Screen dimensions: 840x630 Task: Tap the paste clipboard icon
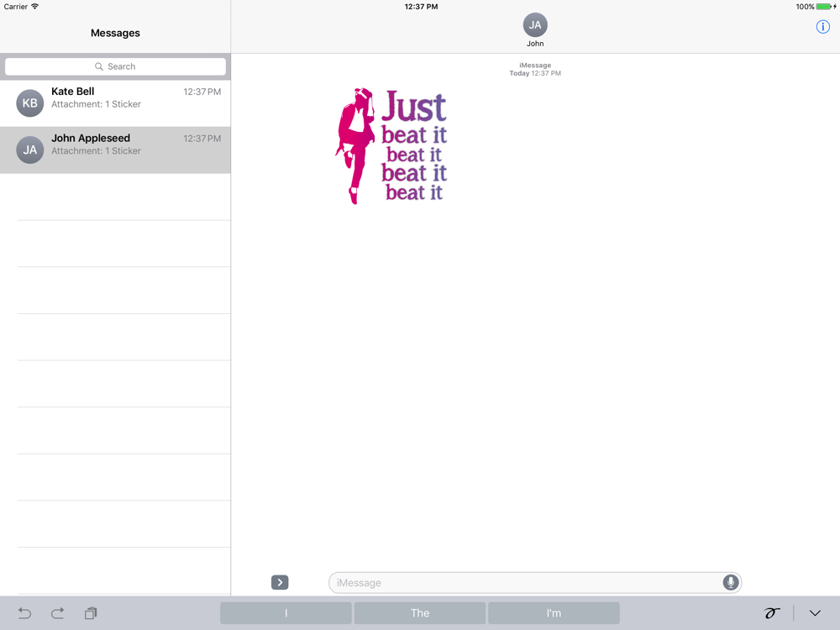point(91,613)
